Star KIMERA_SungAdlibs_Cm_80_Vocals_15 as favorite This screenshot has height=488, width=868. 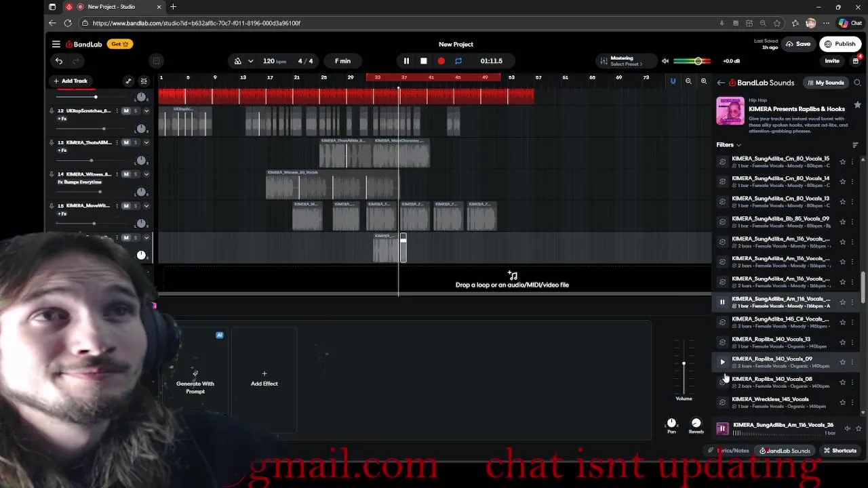(843, 162)
